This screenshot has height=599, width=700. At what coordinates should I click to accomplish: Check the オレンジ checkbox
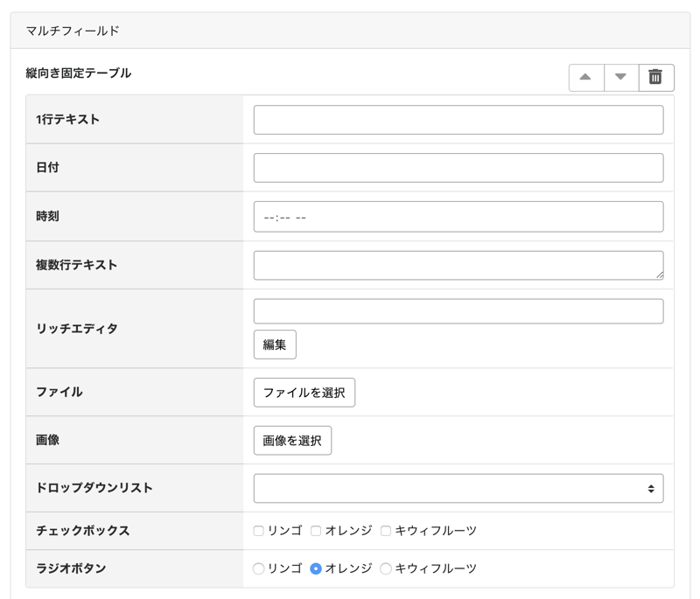point(316,531)
